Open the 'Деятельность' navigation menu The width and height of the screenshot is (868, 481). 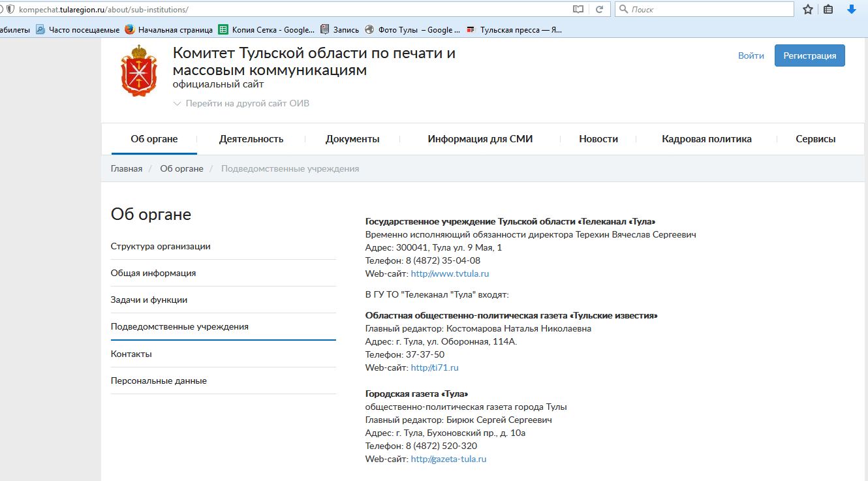point(251,138)
